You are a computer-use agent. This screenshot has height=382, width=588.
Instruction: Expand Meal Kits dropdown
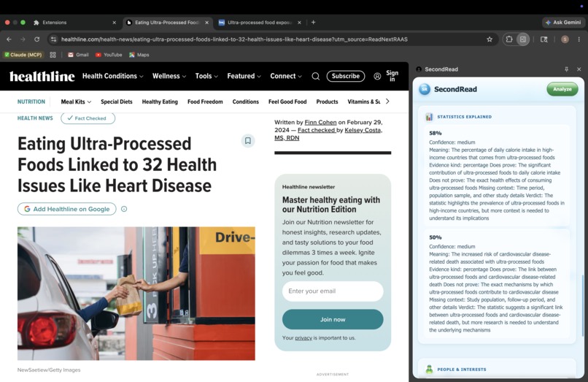(76, 102)
